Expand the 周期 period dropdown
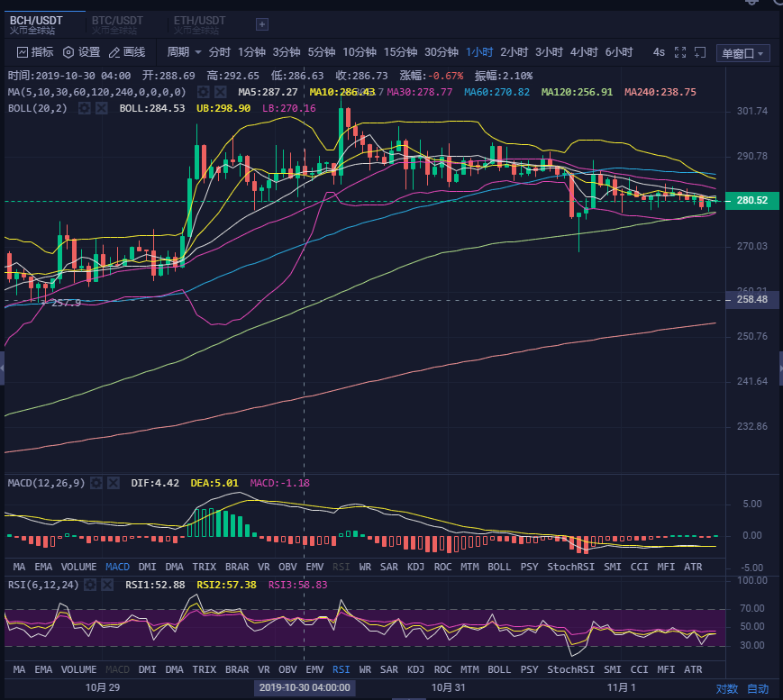Image resolution: width=783 pixels, height=700 pixels. coord(184,52)
